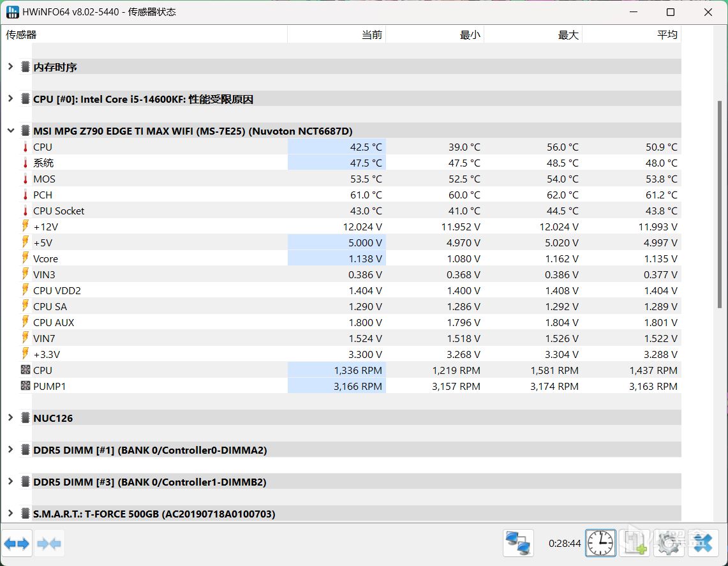Screen dimensions: 728x566
Task: Click the lightning icon beside CPU VDD2
Action: 26,290
